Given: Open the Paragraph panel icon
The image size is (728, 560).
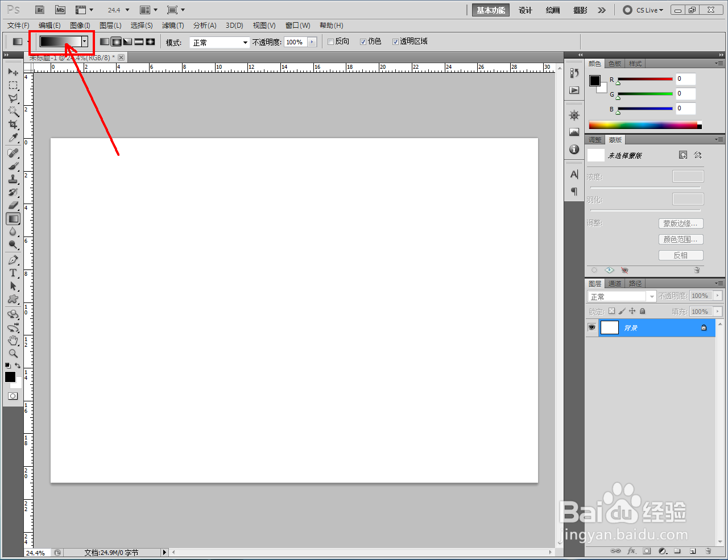Looking at the screenshot, I should [x=574, y=192].
